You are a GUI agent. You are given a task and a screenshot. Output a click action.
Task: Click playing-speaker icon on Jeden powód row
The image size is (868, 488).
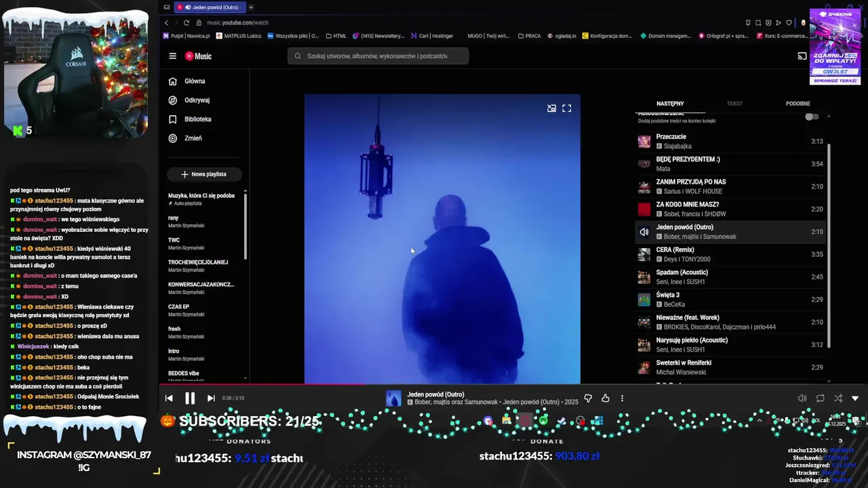[x=644, y=232]
